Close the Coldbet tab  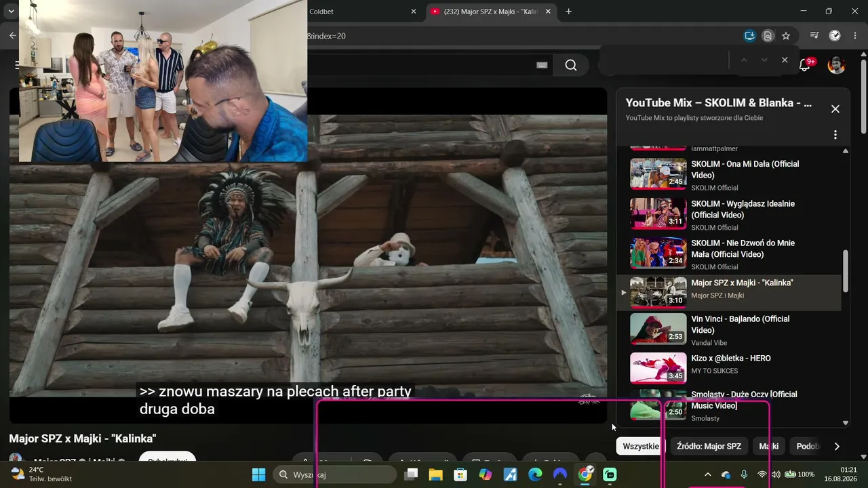click(414, 12)
